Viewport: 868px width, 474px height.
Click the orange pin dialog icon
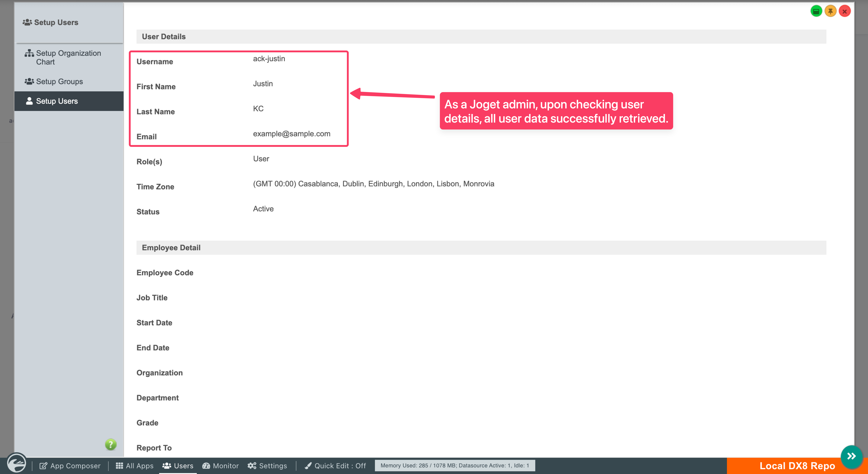pos(830,11)
